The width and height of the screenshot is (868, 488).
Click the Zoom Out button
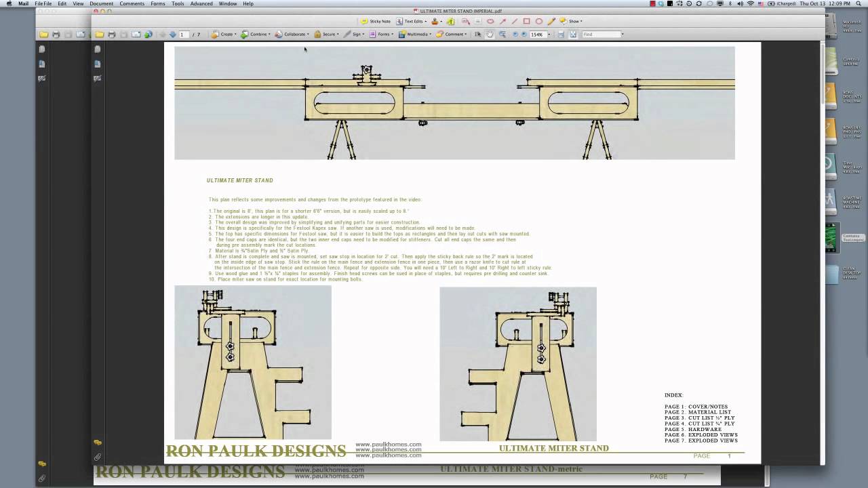[x=515, y=34]
